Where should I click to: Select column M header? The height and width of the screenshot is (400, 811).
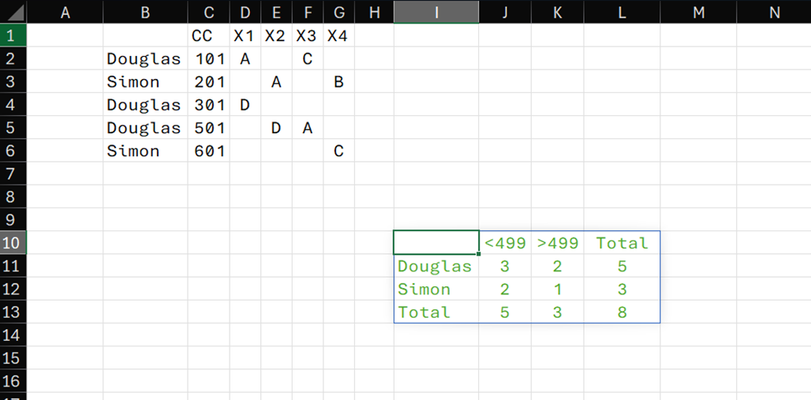coord(698,11)
